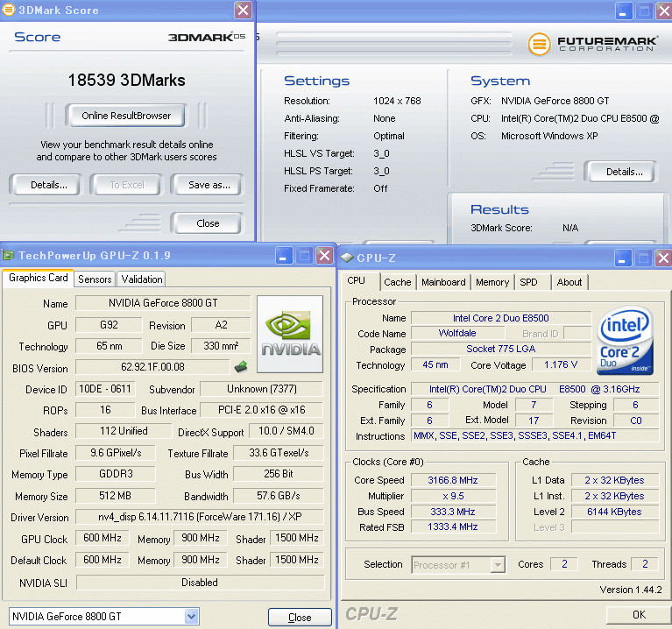Click the BIOS save chip icon in GPU-Z

coord(240,367)
